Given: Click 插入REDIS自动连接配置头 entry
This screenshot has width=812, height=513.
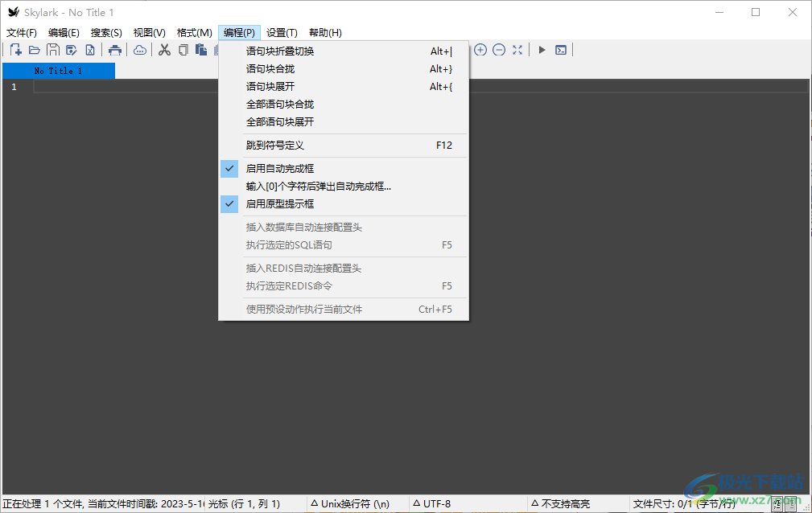Looking at the screenshot, I should (x=344, y=268).
